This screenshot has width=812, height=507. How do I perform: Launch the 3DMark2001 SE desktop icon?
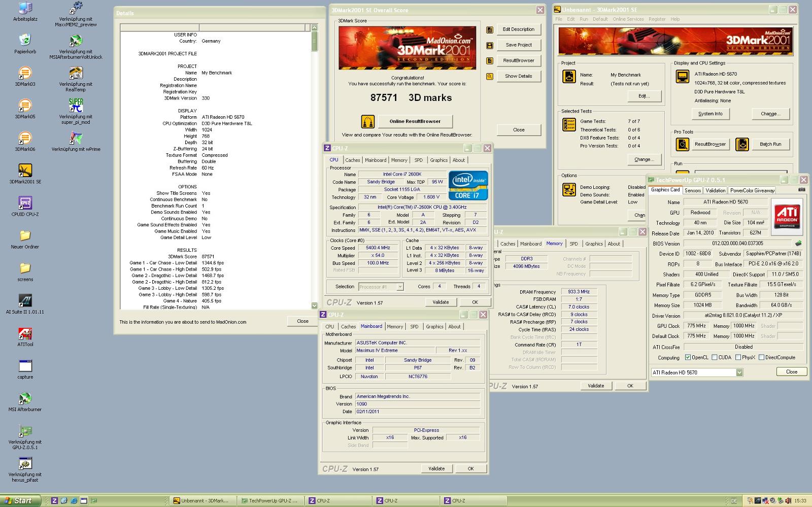tap(25, 171)
